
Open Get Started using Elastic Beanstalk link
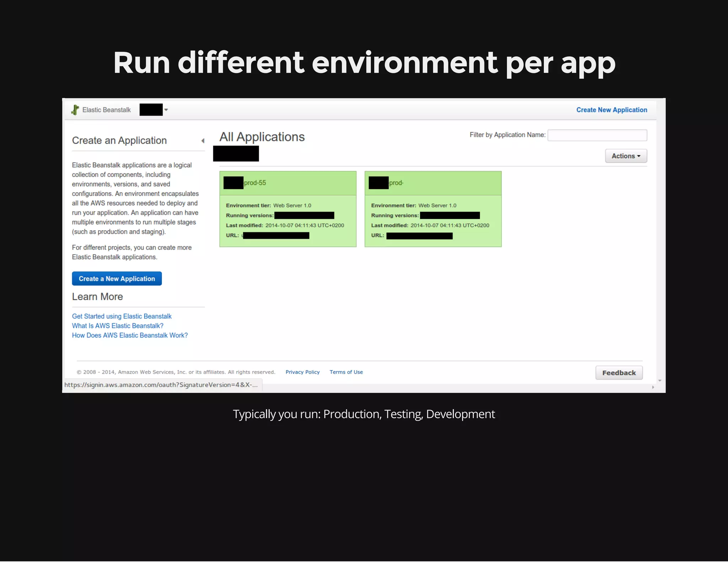tap(122, 316)
